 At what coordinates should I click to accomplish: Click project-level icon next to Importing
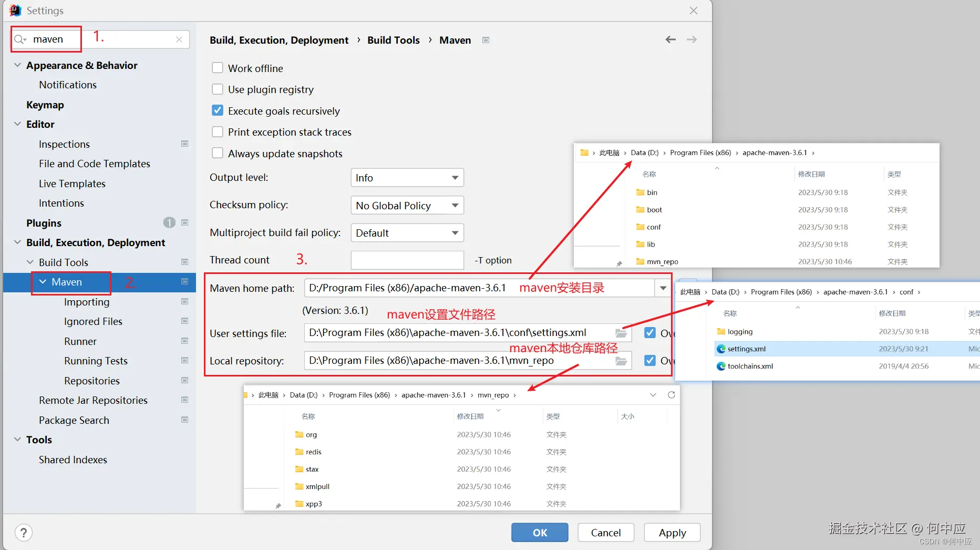click(185, 301)
